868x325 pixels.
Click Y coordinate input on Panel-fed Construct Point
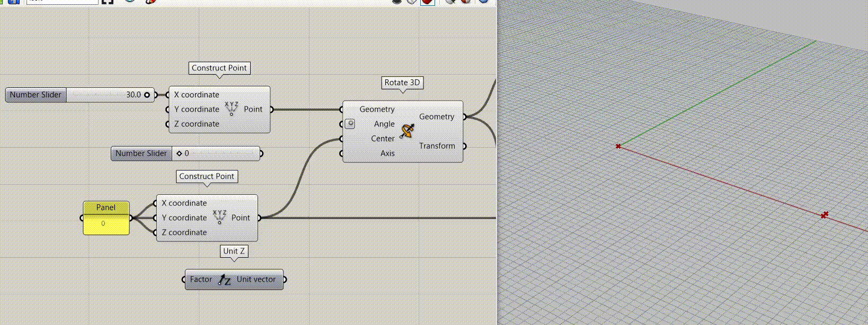point(184,218)
